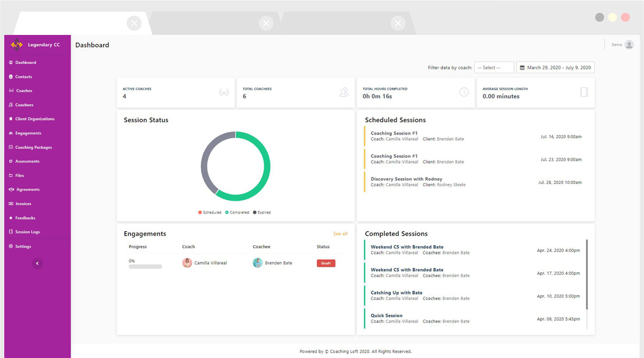The image size is (644, 358).
Task: Click Brenden Bate's avatar in Engagements
Action: (x=257, y=263)
